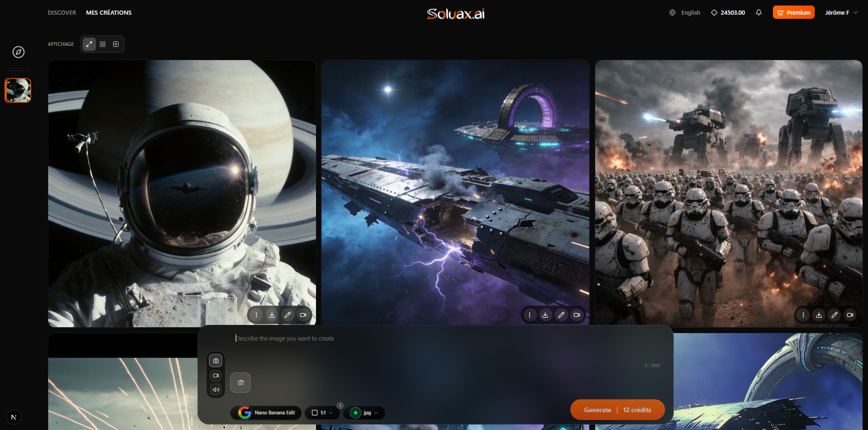Download the astronaut image

(x=272, y=315)
